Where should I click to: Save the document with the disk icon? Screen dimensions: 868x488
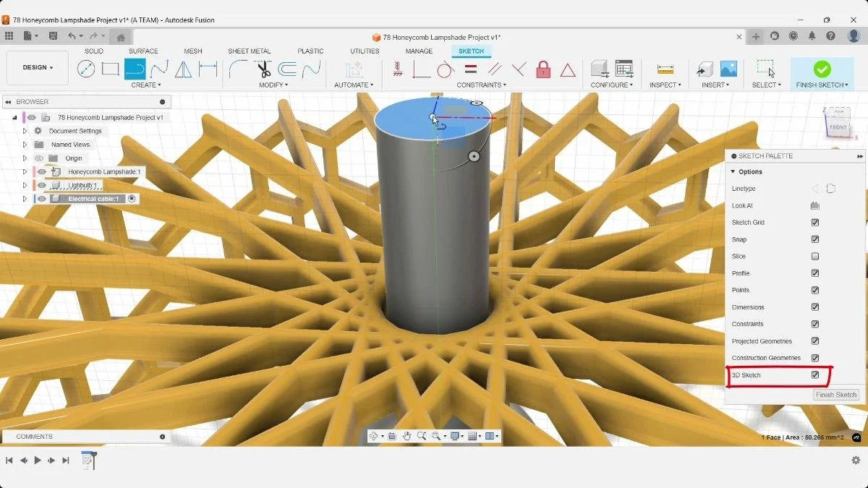point(53,36)
